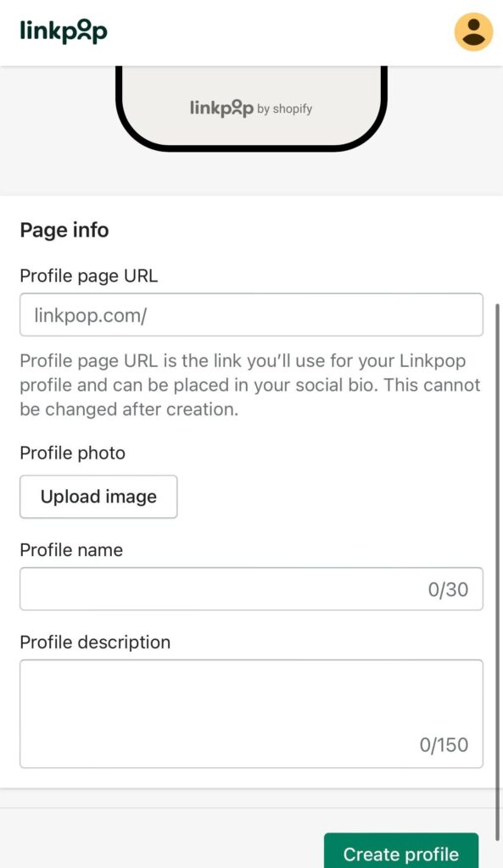Click the Profile description label
Image resolution: width=503 pixels, height=868 pixels.
tap(95, 643)
